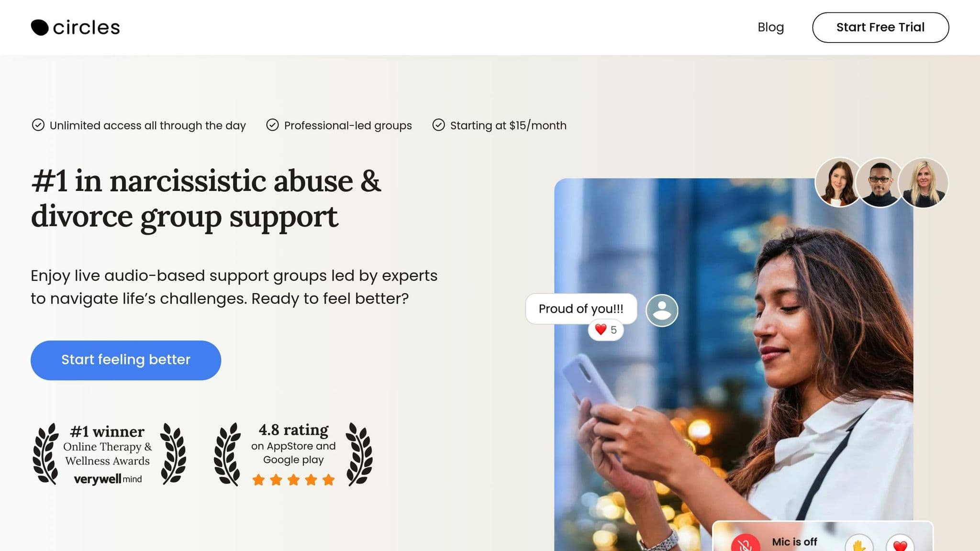980x551 pixels.
Task: Click the blonde woman's profile photo
Action: (923, 183)
